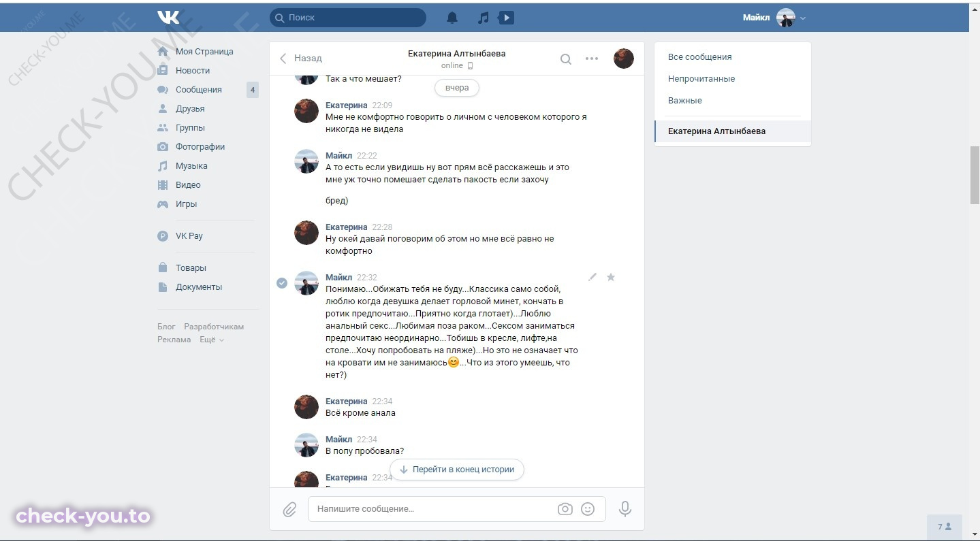The height and width of the screenshot is (541, 980).
Task: Open Группы in the sidebar
Action: [x=190, y=128]
